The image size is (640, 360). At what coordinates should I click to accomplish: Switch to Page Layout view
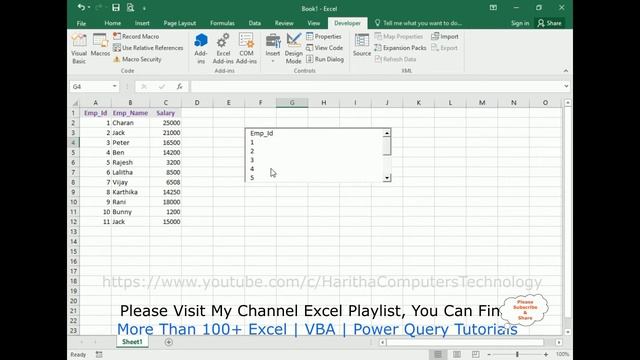point(456,354)
